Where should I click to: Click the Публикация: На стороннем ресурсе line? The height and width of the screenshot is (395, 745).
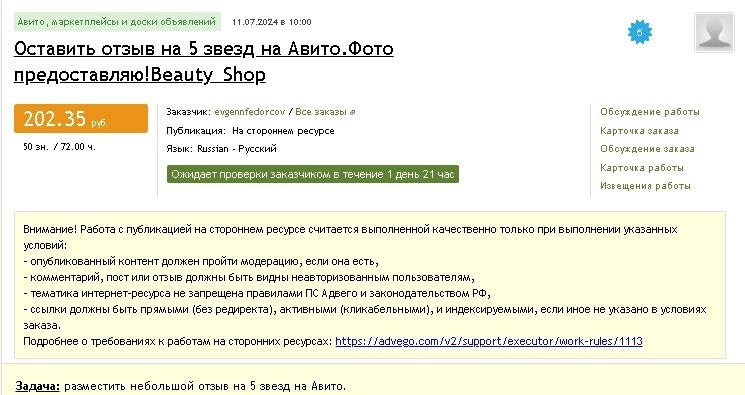(x=250, y=131)
